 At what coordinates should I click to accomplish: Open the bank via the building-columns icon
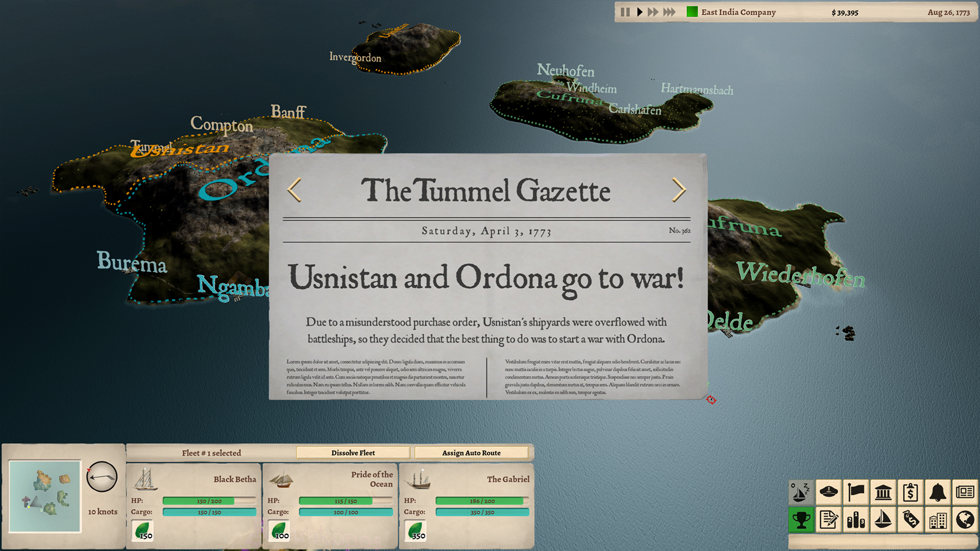[x=884, y=493]
